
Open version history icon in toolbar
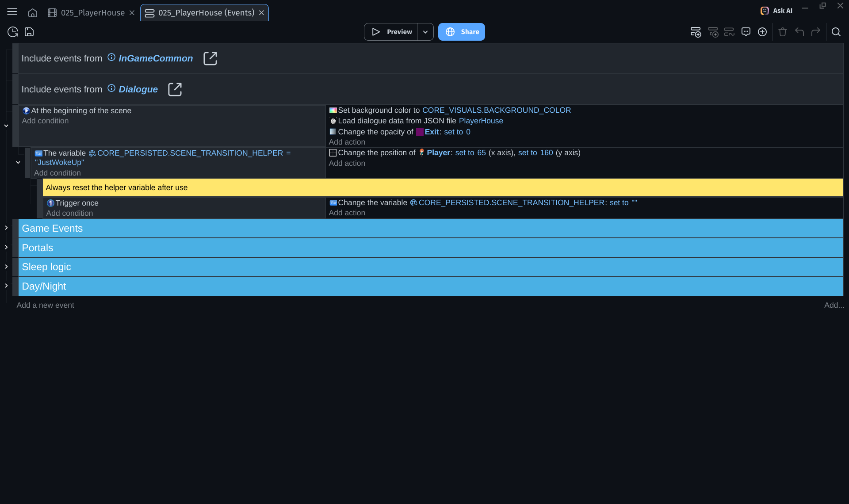click(13, 32)
